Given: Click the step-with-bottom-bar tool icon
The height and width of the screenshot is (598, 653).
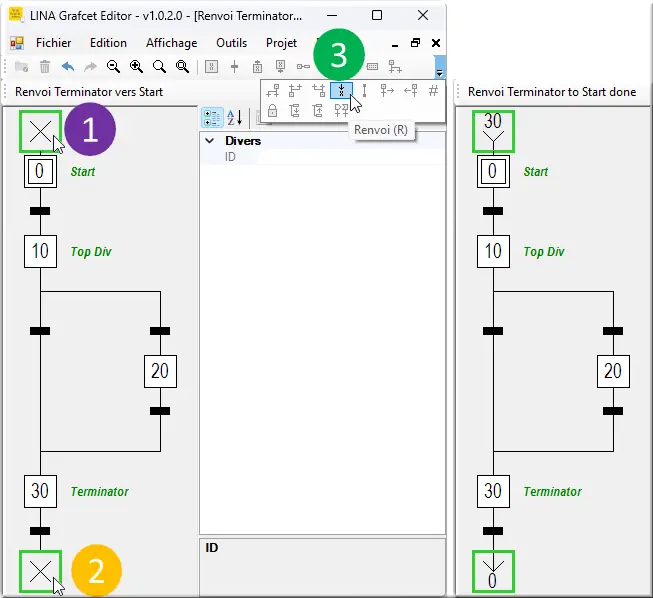Looking at the screenshot, I should [x=280, y=67].
